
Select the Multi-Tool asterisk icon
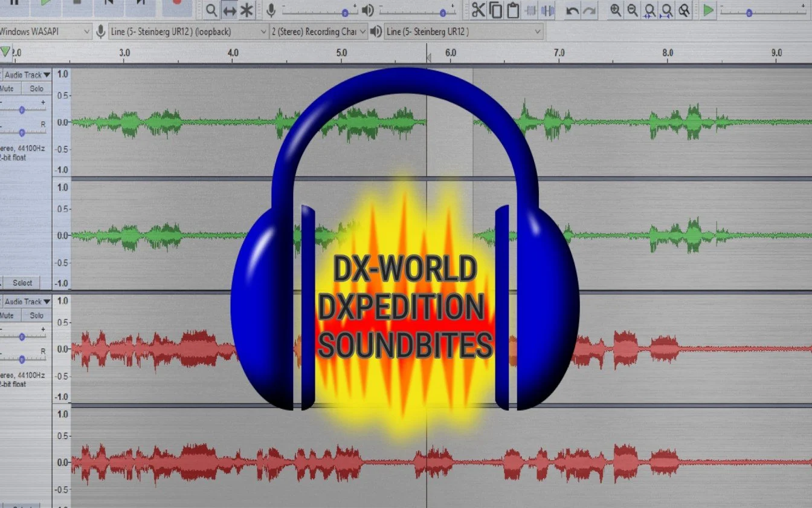246,10
